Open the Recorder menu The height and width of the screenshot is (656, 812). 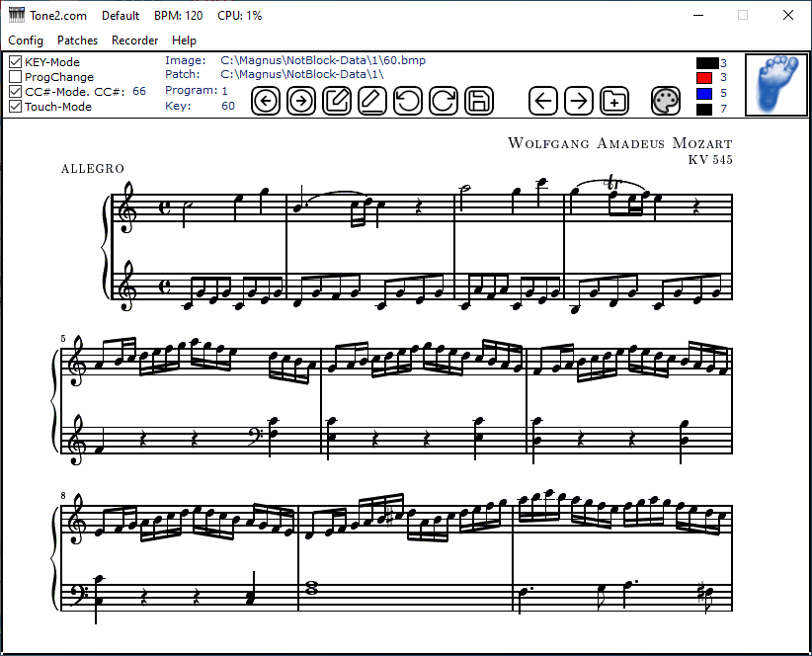pos(134,41)
